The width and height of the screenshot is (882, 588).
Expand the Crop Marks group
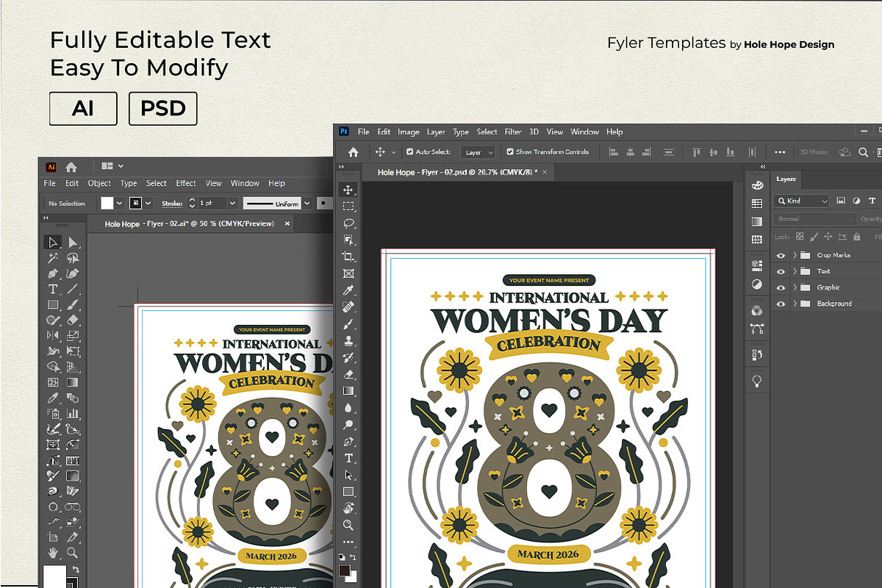tap(795, 255)
